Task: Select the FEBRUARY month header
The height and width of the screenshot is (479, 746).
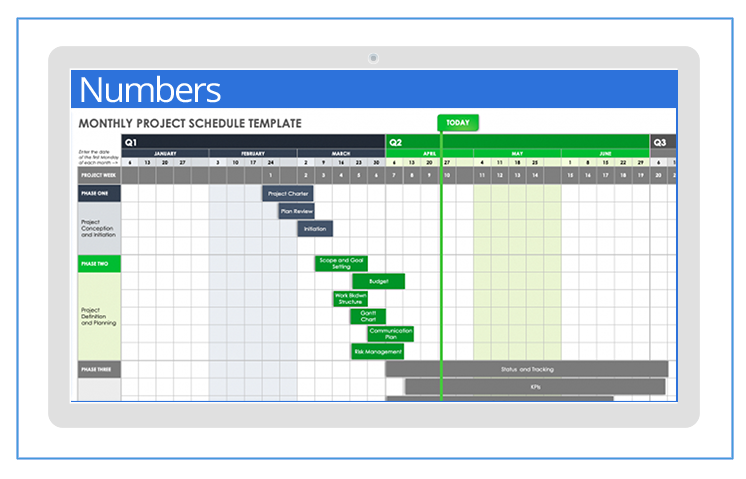Action: 253,153
